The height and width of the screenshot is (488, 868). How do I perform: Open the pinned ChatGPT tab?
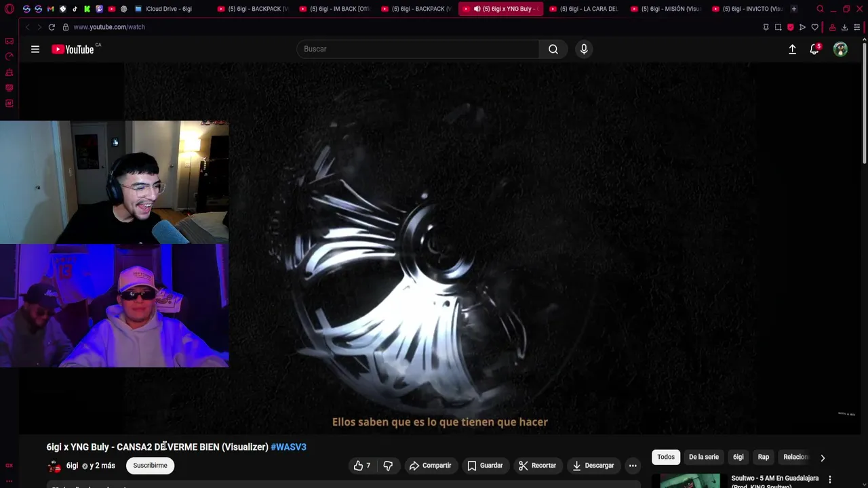click(x=123, y=9)
